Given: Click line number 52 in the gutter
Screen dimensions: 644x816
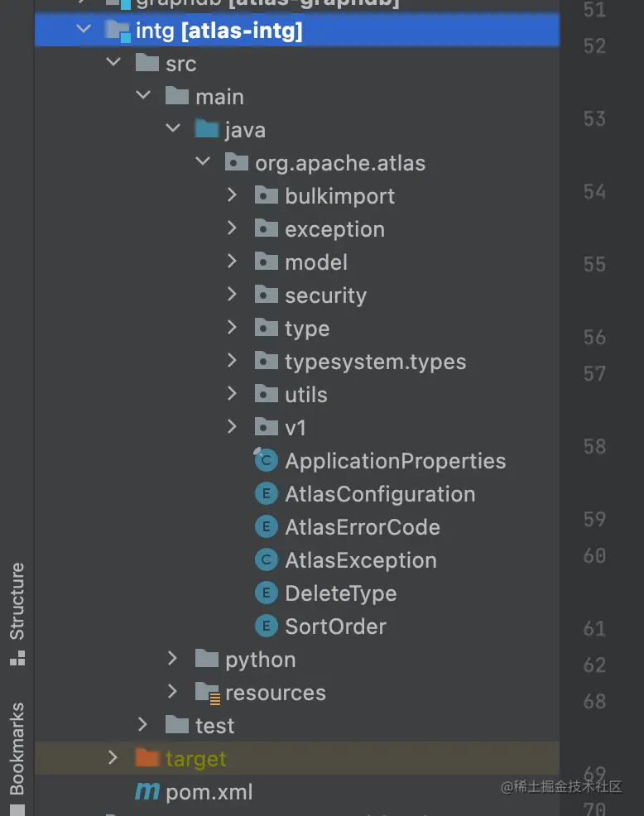Looking at the screenshot, I should click(x=594, y=46).
